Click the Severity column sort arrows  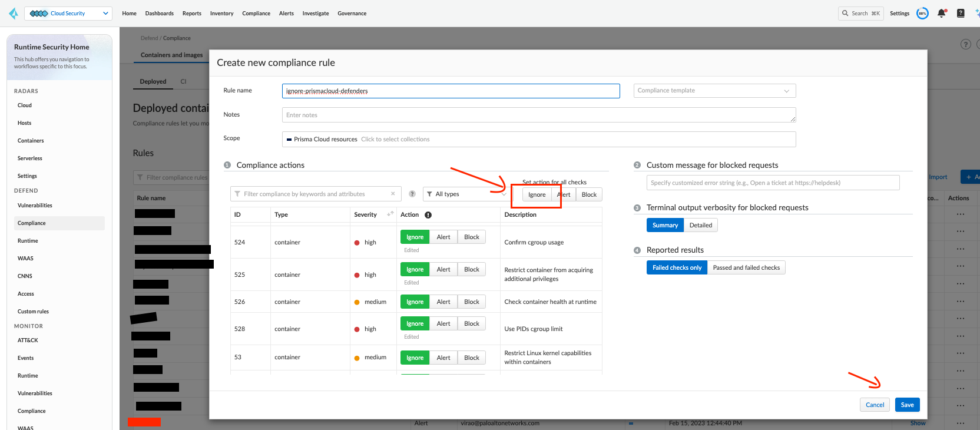pos(390,214)
